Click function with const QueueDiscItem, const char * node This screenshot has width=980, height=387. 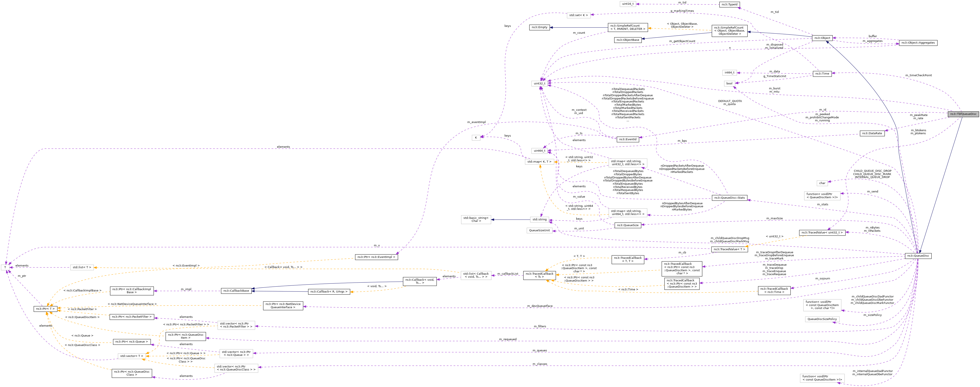(822, 305)
